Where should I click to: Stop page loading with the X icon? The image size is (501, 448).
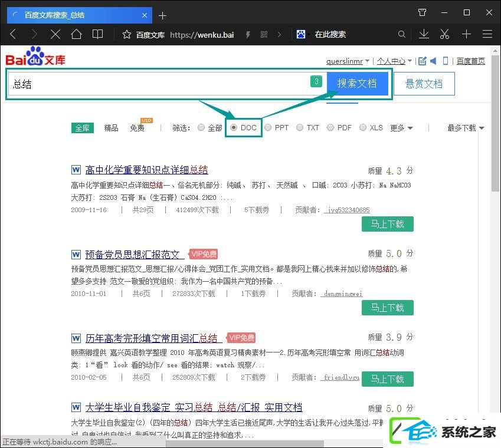click(x=55, y=34)
